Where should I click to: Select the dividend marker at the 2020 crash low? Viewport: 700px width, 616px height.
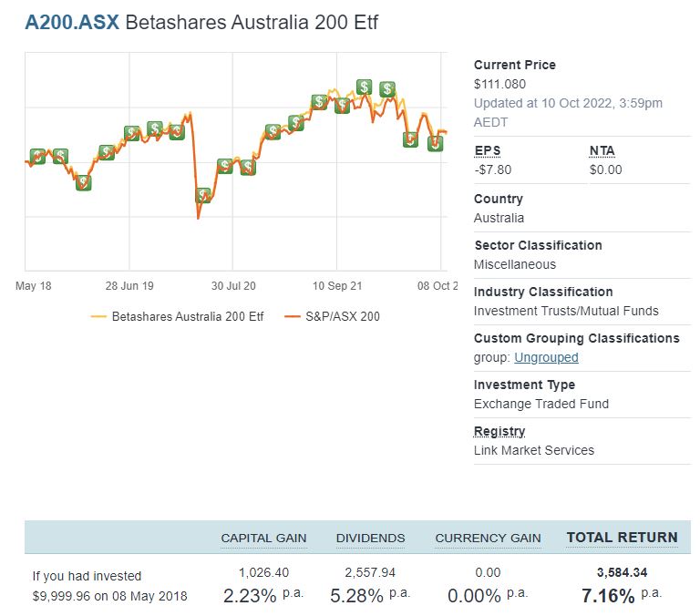coord(203,195)
